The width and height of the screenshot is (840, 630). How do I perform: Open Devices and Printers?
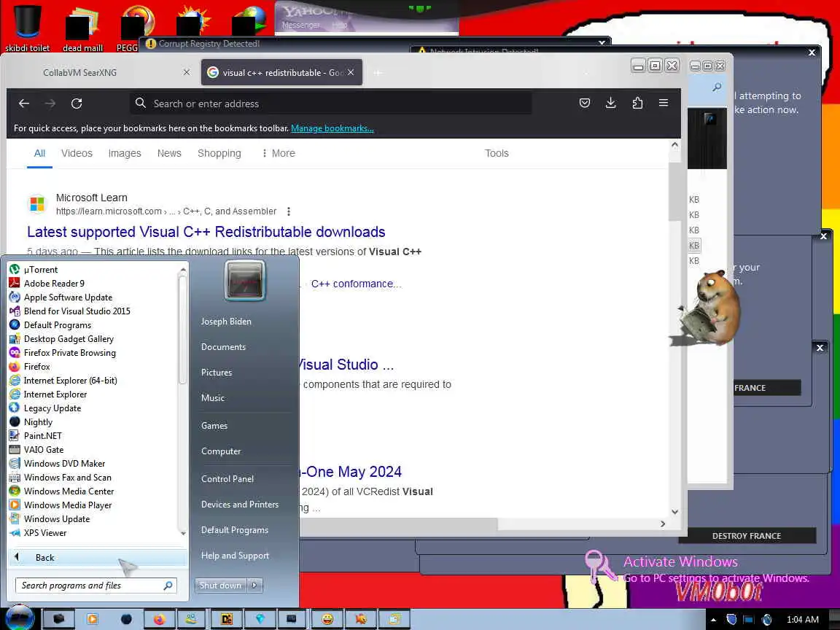[239, 505]
